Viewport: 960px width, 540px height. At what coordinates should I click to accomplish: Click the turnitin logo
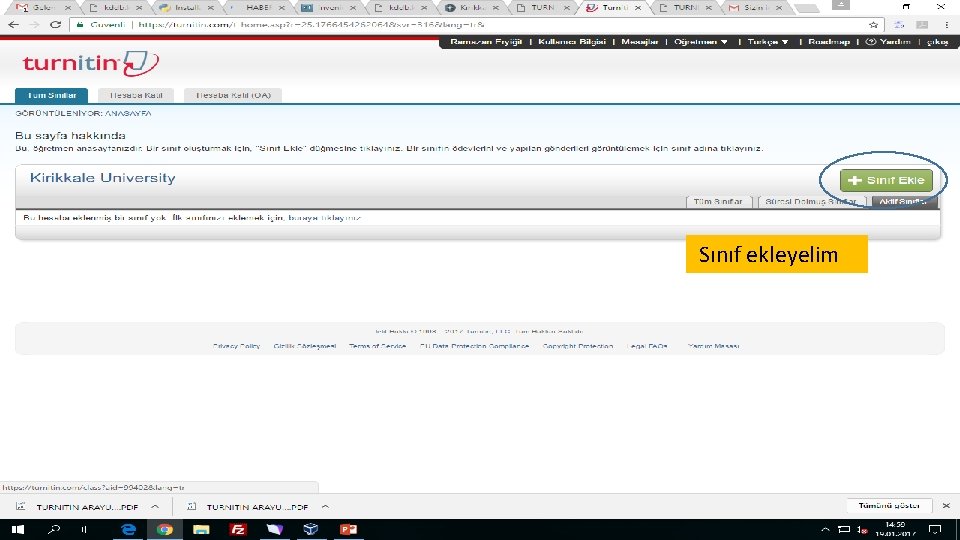[91, 63]
